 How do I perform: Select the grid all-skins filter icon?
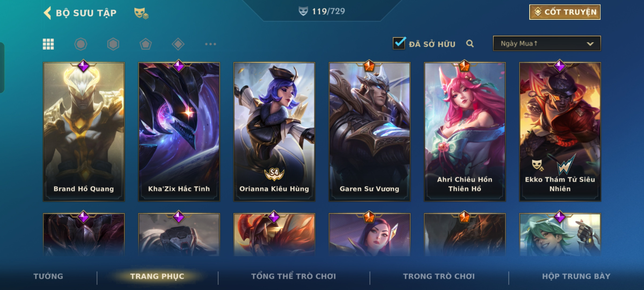pos(48,44)
